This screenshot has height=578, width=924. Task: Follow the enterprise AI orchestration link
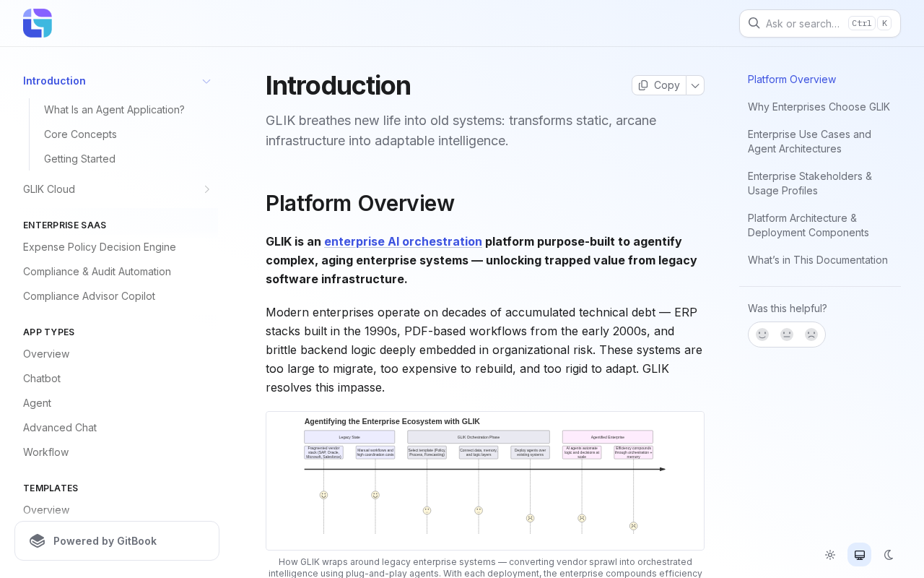(403, 241)
